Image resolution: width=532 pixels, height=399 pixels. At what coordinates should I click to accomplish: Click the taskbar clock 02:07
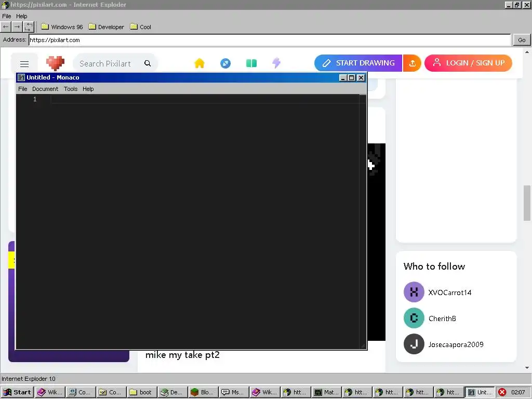(518, 392)
